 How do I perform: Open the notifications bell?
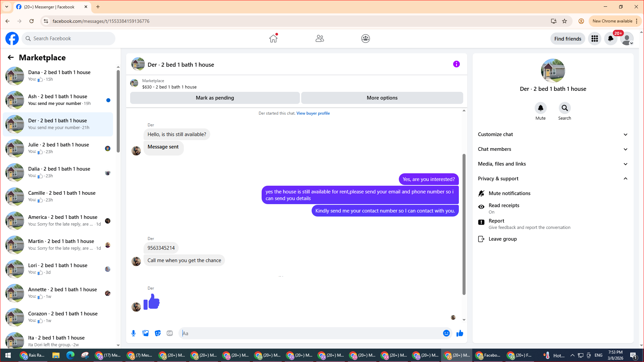(610, 39)
